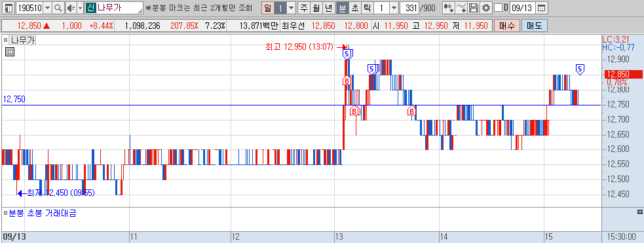
Task: Click the stock name field 나무가
Action: coord(114,7)
